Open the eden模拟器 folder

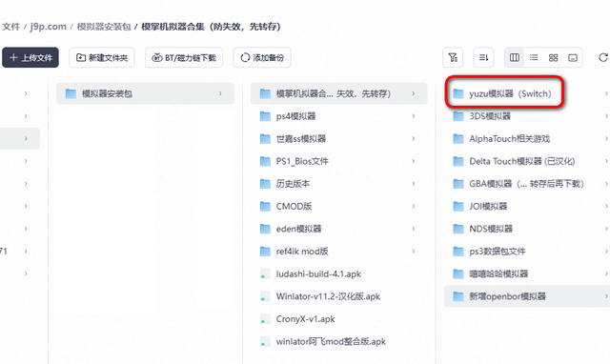pos(339,229)
